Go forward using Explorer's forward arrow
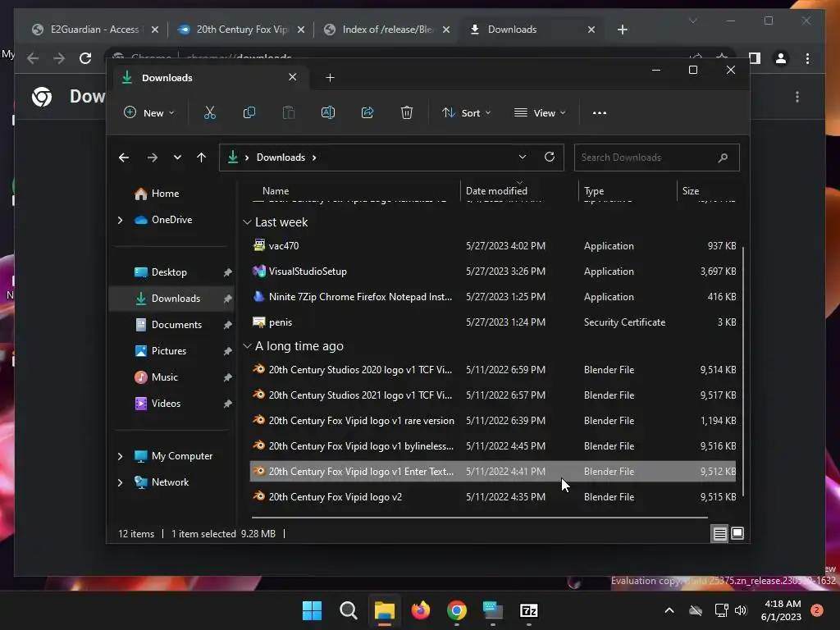Screen dimensions: 840x630 (x=152, y=157)
